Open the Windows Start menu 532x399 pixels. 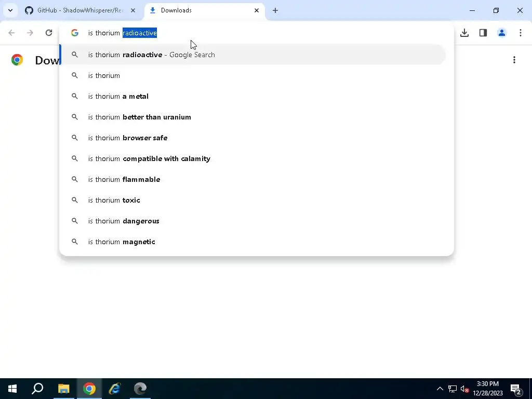(x=12, y=389)
